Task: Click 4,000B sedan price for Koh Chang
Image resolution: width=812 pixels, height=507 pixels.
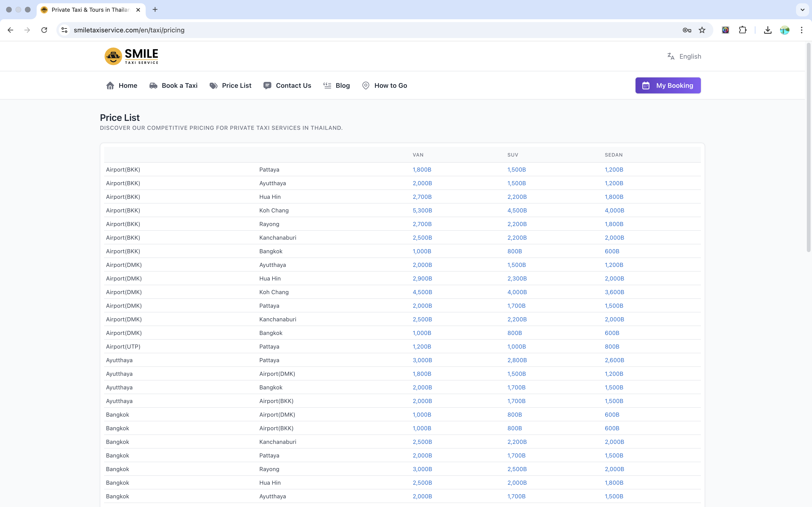Action: pos(614,211)
